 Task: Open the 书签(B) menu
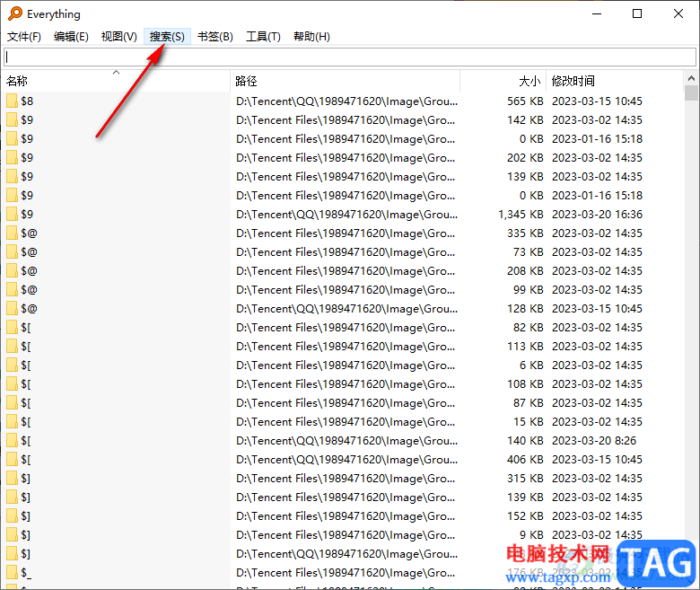215,37
